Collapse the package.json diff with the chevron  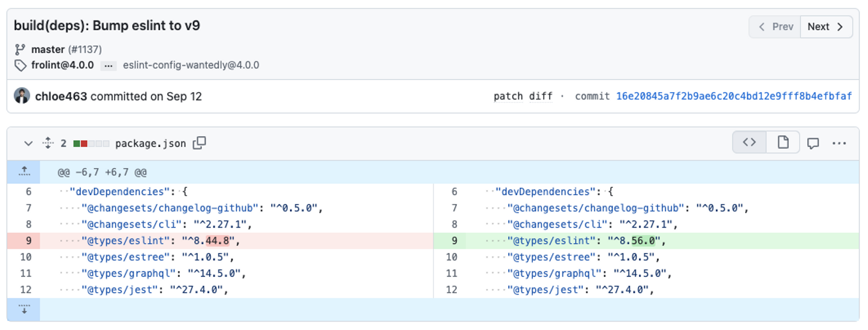coord(28,143)
